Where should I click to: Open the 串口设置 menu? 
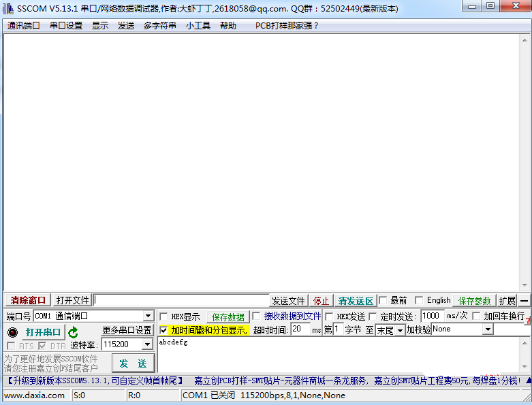pos(65,26)
